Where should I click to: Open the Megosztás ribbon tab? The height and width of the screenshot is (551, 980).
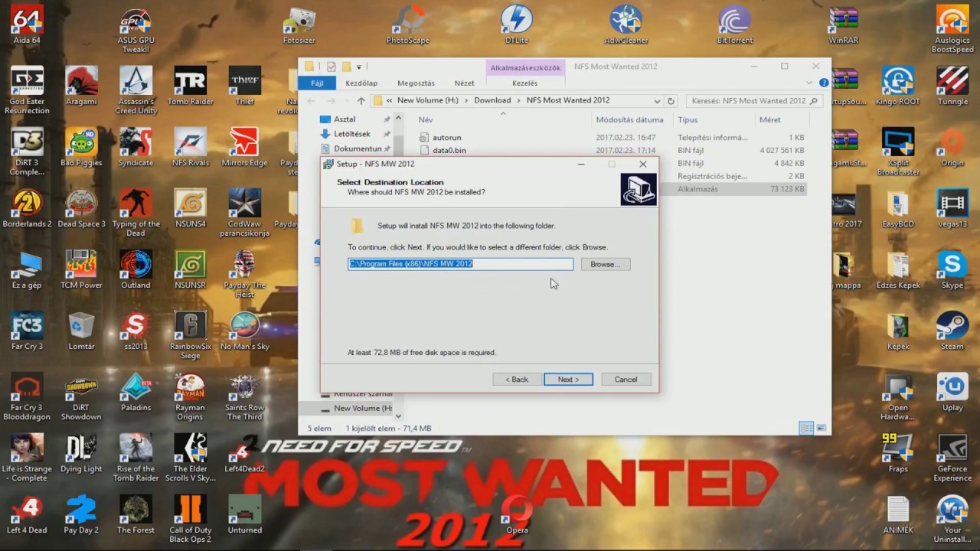pos(416,83)
